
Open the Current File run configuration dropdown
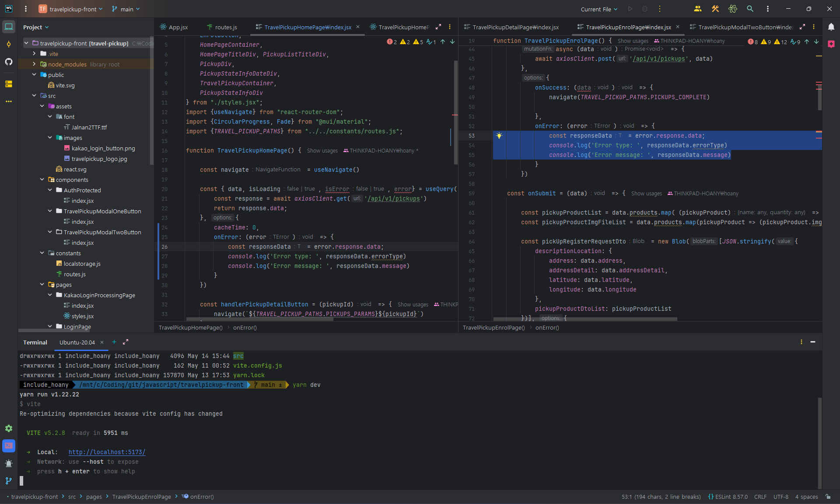tap(599, 9)
